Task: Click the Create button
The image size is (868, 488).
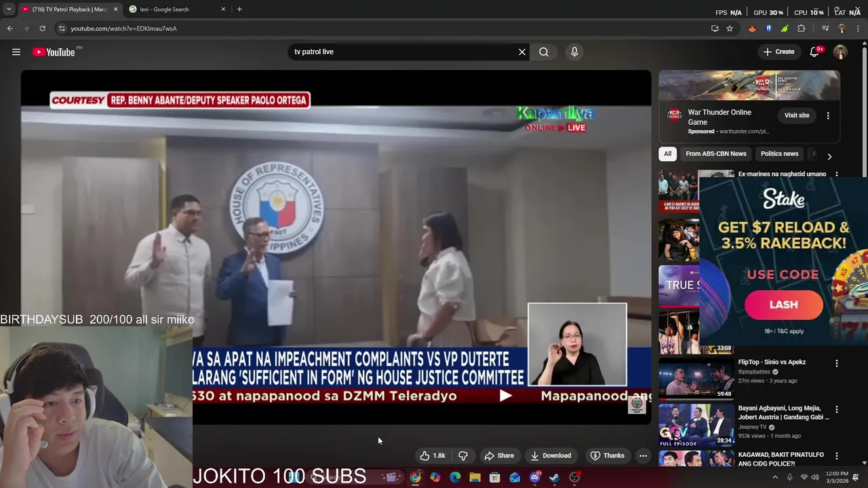Action: tap(778, 52)
